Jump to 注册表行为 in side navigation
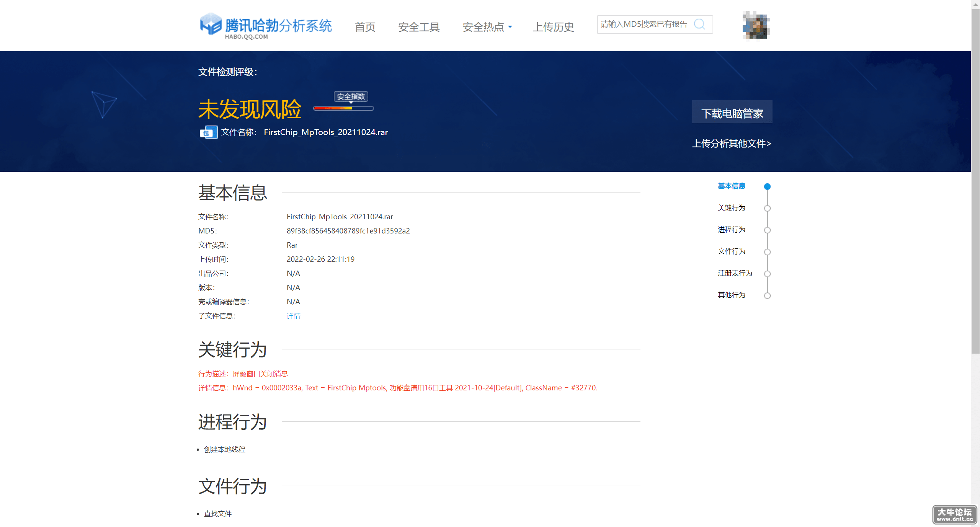 pyautogui.click(x=735, y=273)
